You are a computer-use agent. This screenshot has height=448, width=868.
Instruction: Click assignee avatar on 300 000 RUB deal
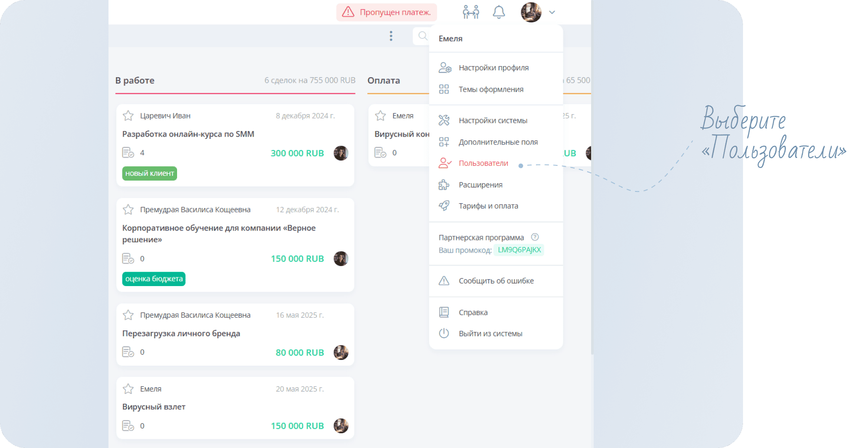tap(341, 153)
